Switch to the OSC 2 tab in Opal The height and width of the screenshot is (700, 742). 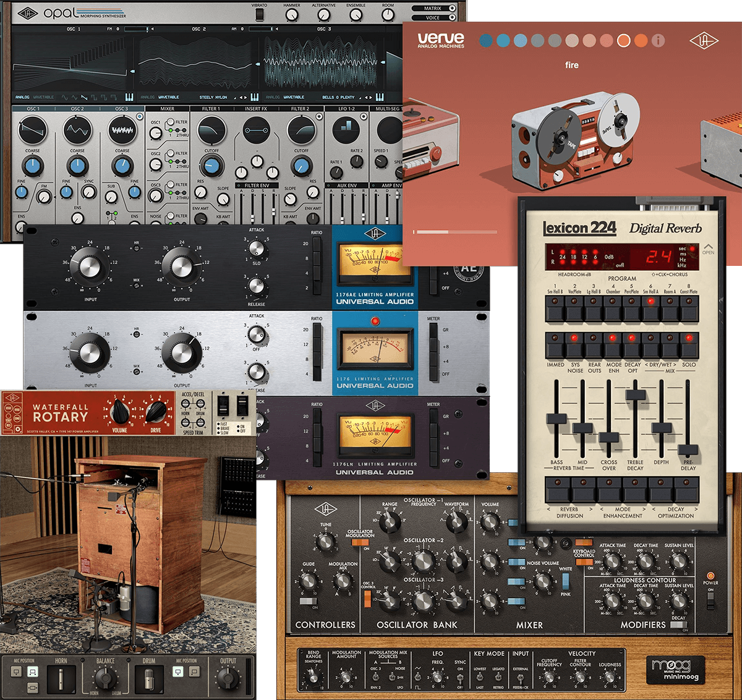pos(77,109)
